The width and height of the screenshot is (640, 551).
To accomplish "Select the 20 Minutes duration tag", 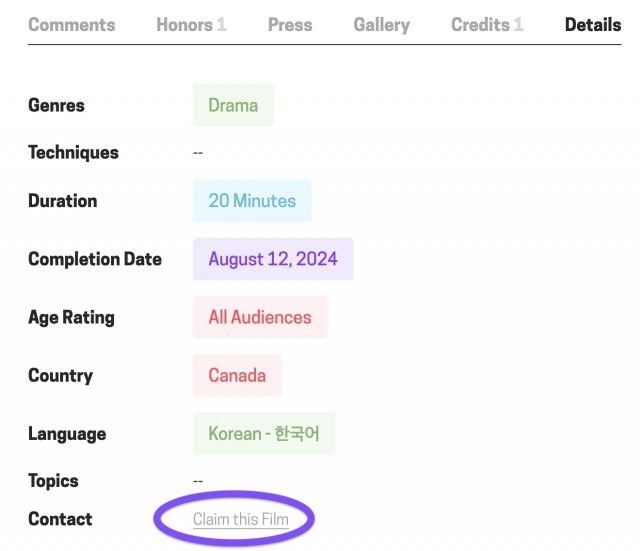I will 252,201.
